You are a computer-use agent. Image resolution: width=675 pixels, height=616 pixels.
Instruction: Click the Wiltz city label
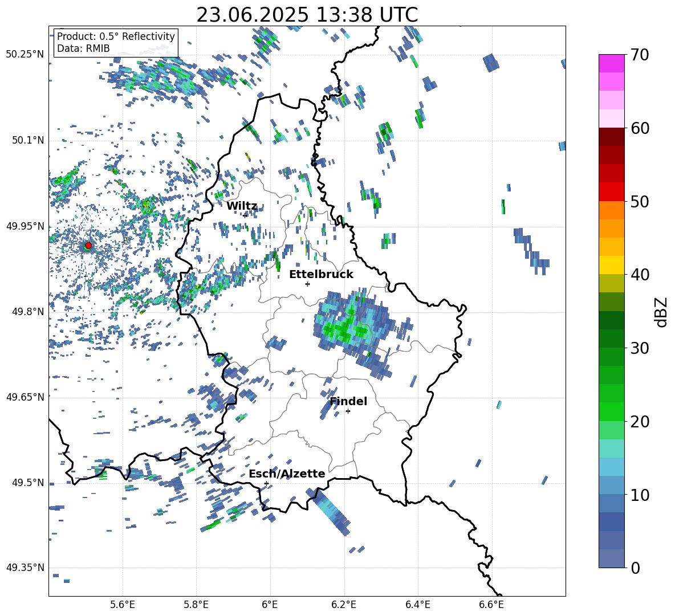coord(242,206)
